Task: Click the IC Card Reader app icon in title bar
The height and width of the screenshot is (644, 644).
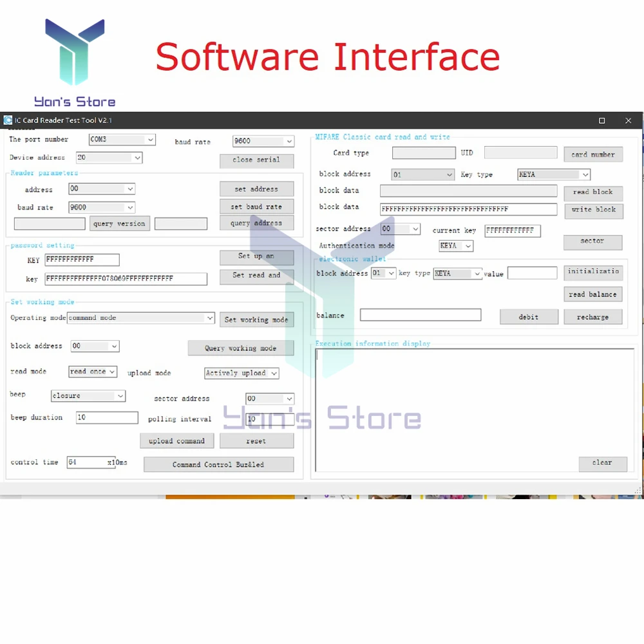Action: click(8, 120)
